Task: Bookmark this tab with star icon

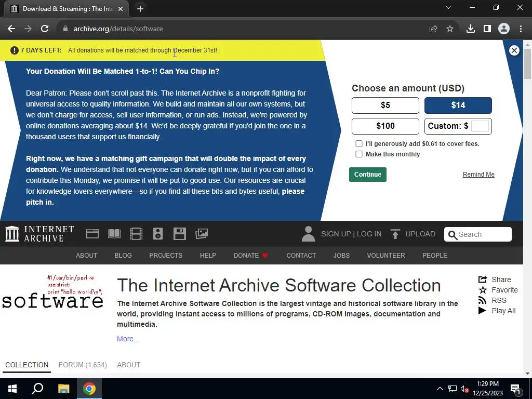Action: click(450, 29)
